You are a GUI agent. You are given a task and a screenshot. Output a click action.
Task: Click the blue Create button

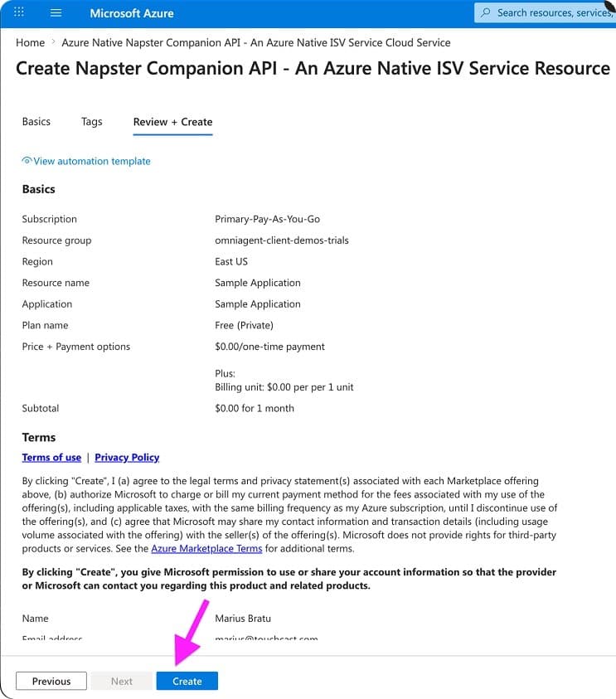click(x=187, y=681)
